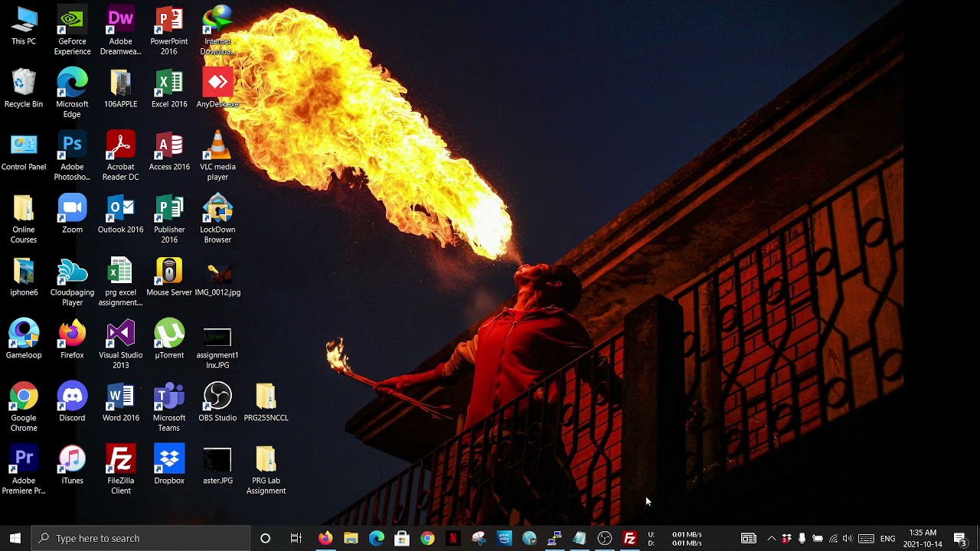Launch iTunes desktop shortcut
This screenshot has height=551, width=980.
point(72,465)
